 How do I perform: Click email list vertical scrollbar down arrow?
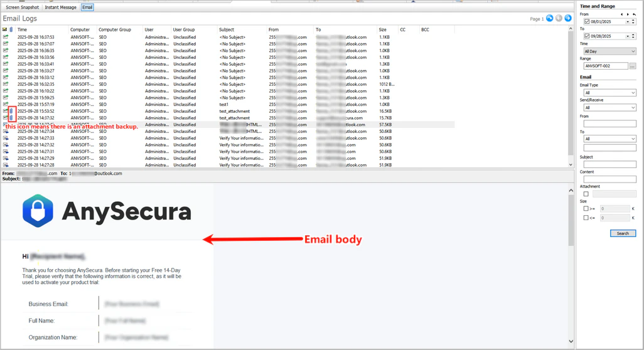(x=571, y=164)
